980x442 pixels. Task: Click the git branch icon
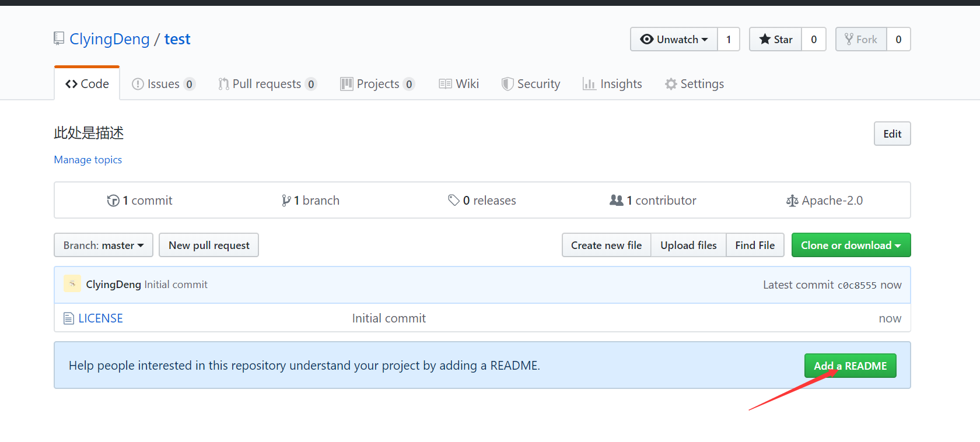(x=286, y=201)
